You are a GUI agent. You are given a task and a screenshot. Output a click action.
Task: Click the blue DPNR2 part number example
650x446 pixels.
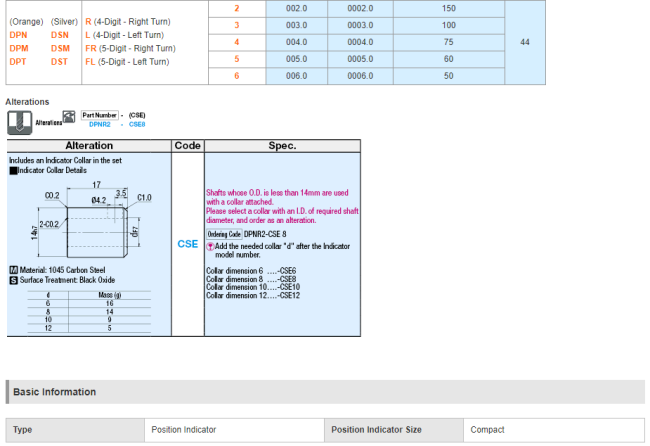tap(100, 125)
